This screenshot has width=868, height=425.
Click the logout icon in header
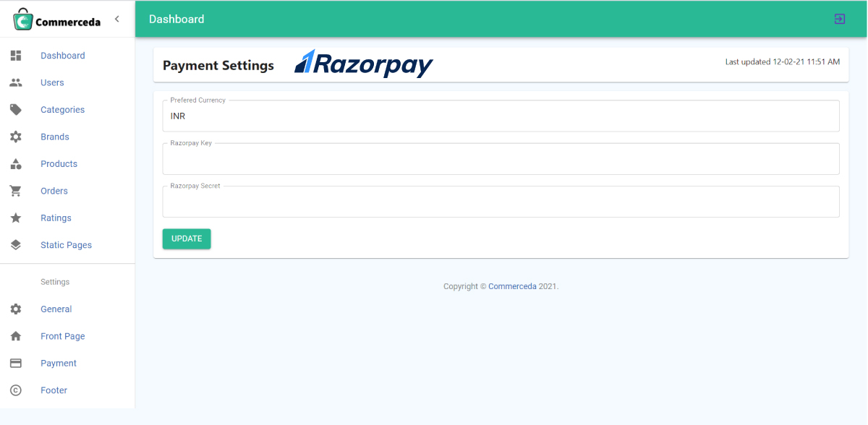pyautogui.click(x=840, y=19)
